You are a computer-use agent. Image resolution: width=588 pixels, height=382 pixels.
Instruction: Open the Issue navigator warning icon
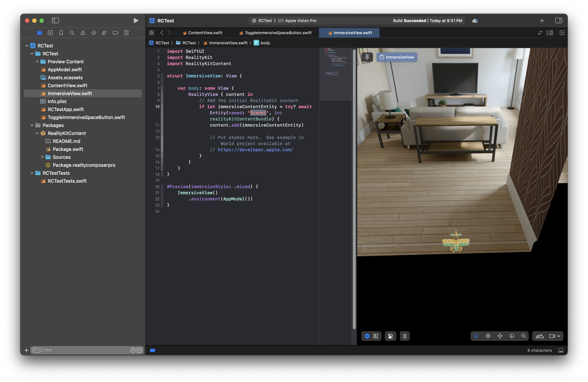[83, 33]
